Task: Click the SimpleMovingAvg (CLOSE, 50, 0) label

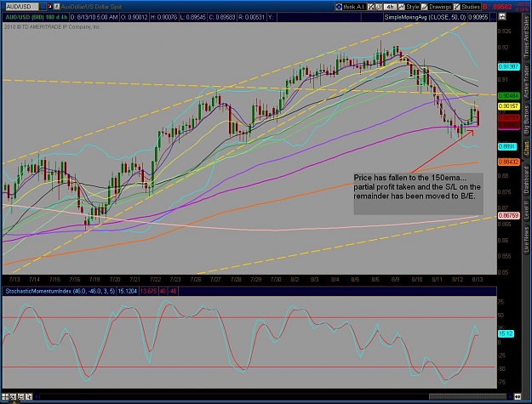Action: pos(425,17)
